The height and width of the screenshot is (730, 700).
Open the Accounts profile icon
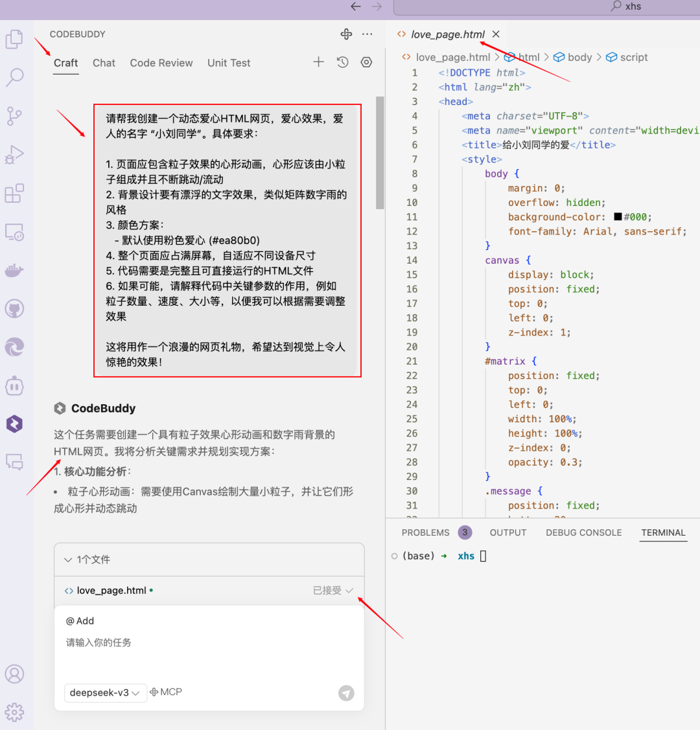14,674
